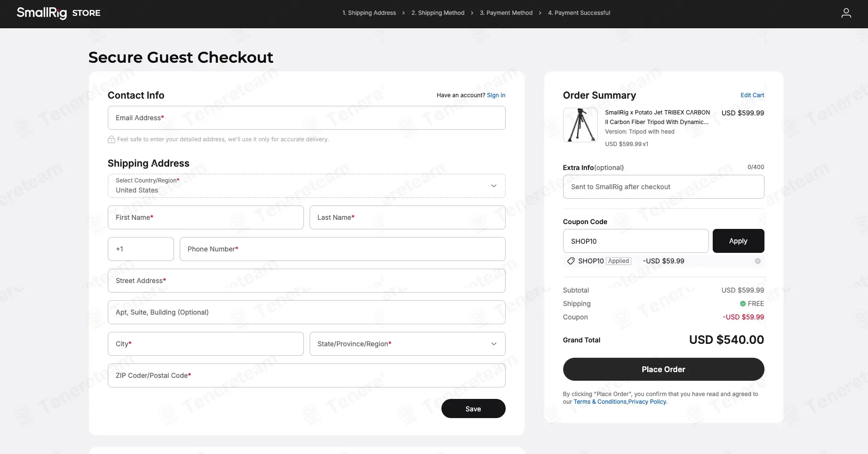Focus the Last Name field
Screen dimensions: 868x454
coord(407,217)
